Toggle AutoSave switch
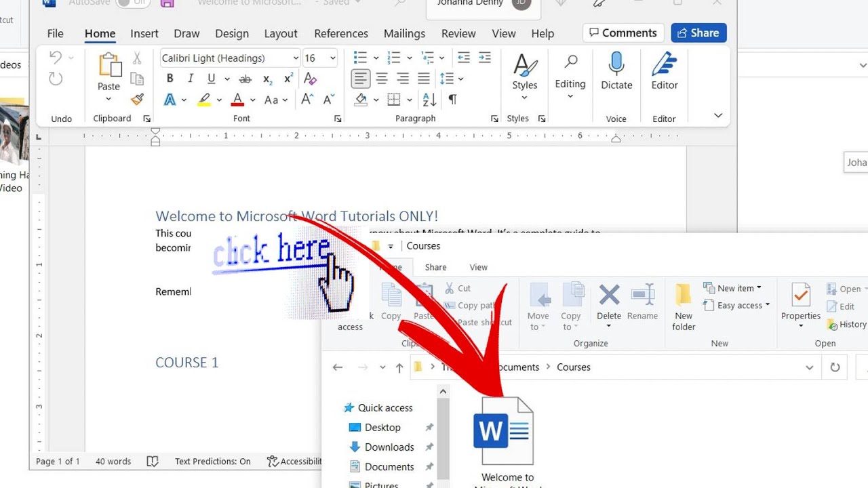The image size is (868, 488). click(x=133, y=3)
